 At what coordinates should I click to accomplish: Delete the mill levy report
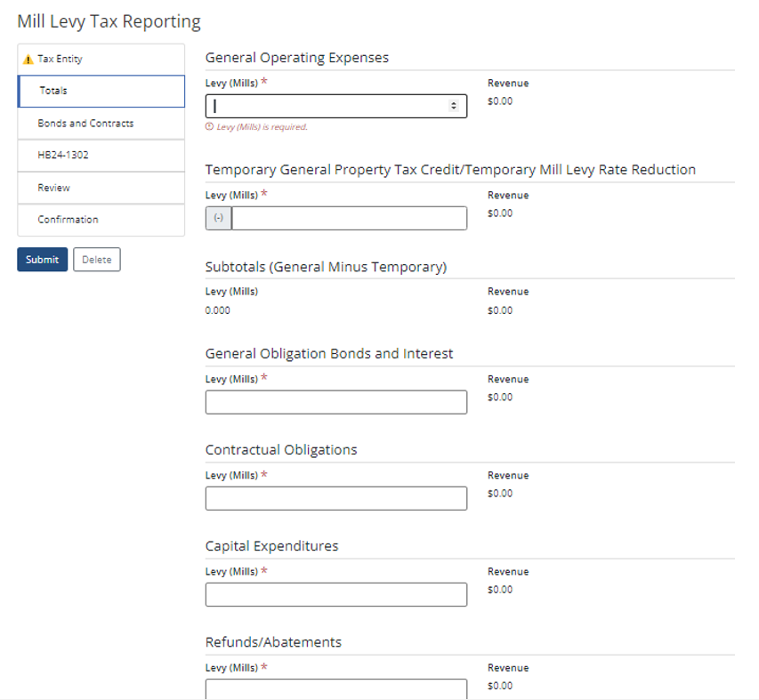(98, 259)
